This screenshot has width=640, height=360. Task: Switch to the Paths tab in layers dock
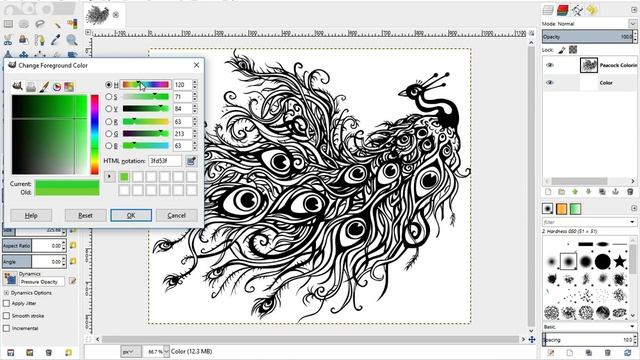[577, 10]
